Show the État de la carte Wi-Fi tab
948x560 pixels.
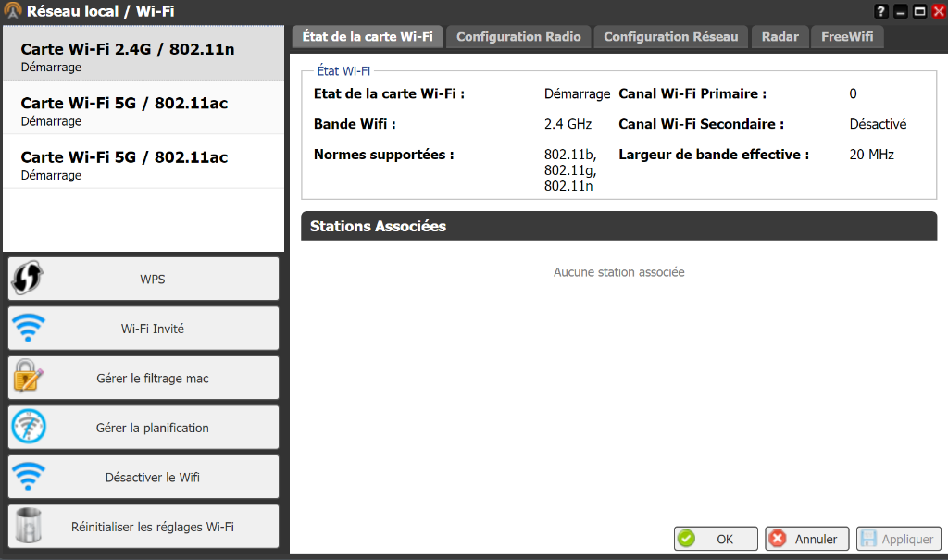click(368, 37)
